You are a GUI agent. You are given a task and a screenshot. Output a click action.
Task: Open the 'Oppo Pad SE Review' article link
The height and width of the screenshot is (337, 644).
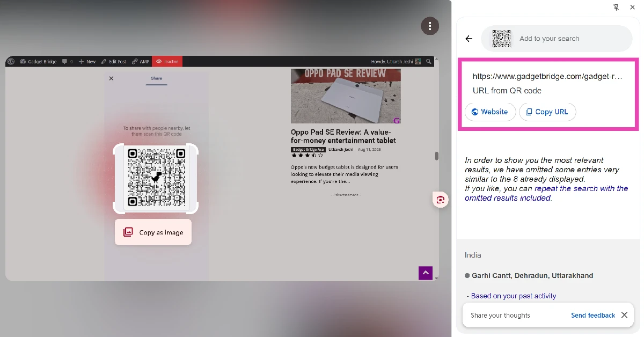(345, 136)
